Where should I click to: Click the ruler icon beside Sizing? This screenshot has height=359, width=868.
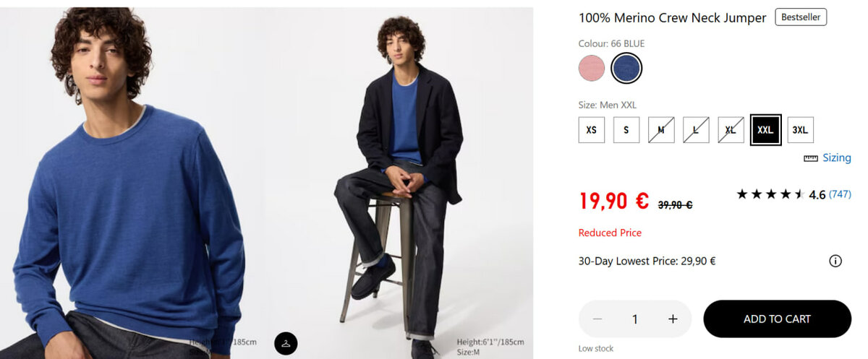click(x=810, y=158)
